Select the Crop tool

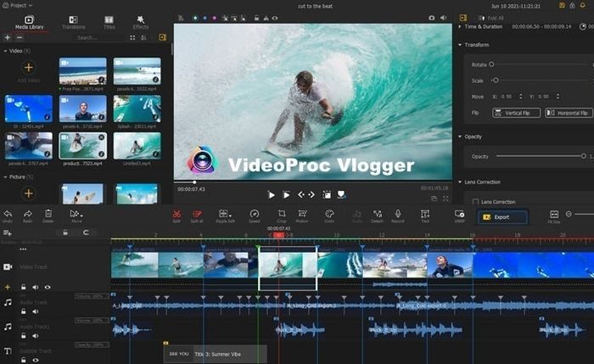click(282, 216)
